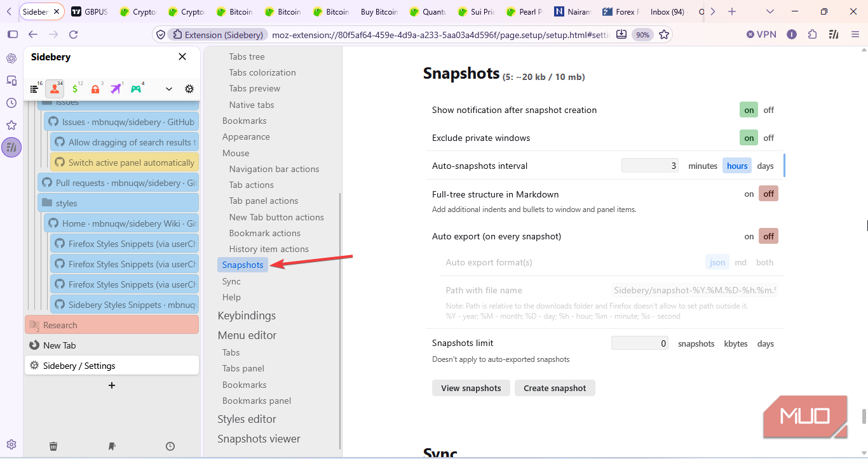This screenshot has width=868, height=459.
Task: Open the orange person panel with 34 tabs
Action: 55,89
